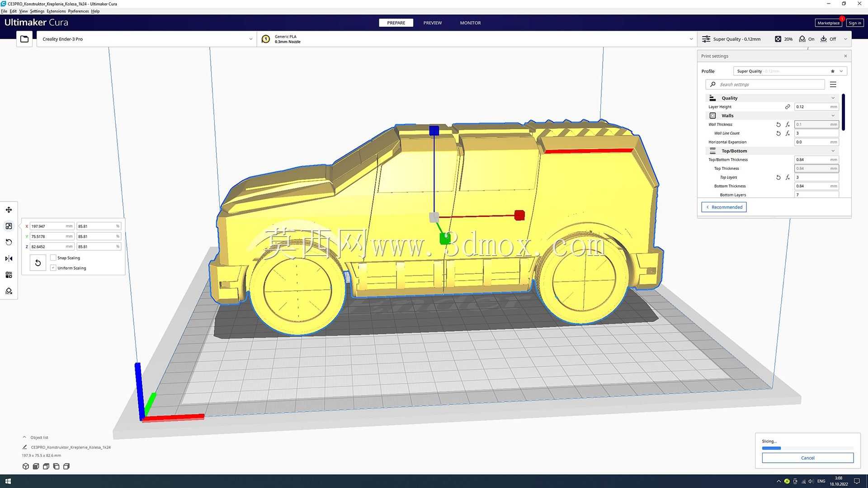868x488 pixels.
Task: Select the Support Blocker tool
Action: coord(9,291)
